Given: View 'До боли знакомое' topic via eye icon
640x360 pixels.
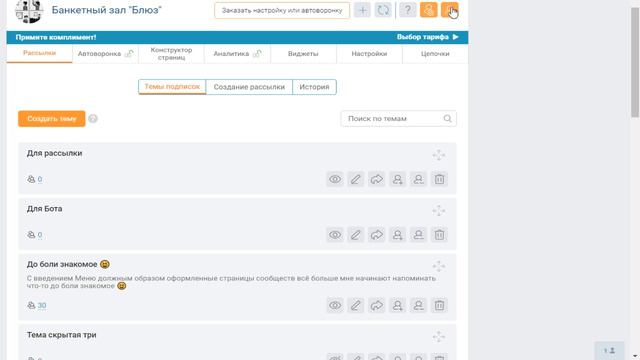Looking at the screenshot, I should pyautogui.click(x=335, y=305).
